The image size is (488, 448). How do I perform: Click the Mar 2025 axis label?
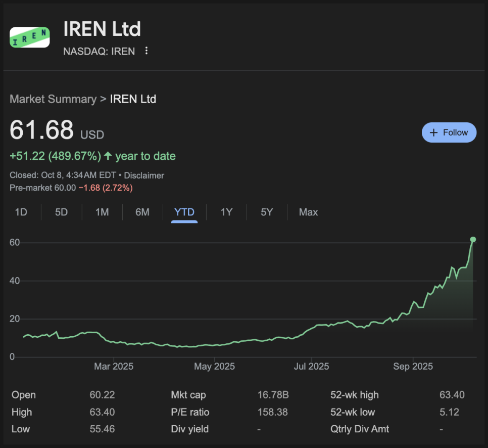tap(114, 367)
